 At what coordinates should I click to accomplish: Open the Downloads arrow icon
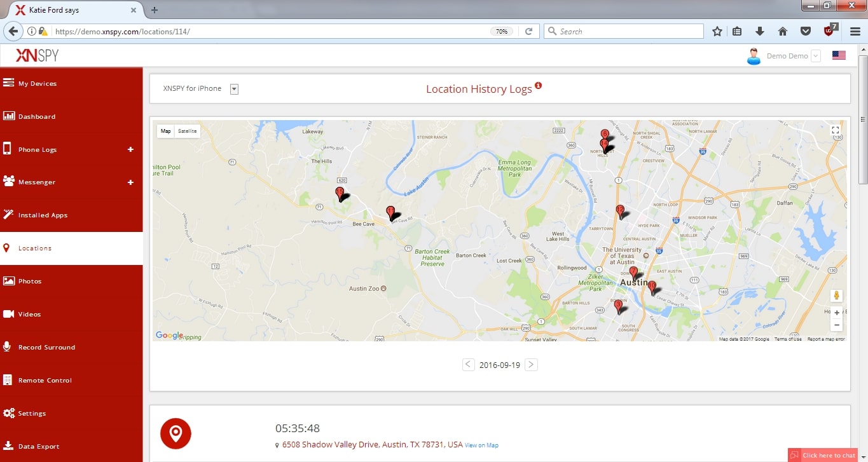pos(760,31)
